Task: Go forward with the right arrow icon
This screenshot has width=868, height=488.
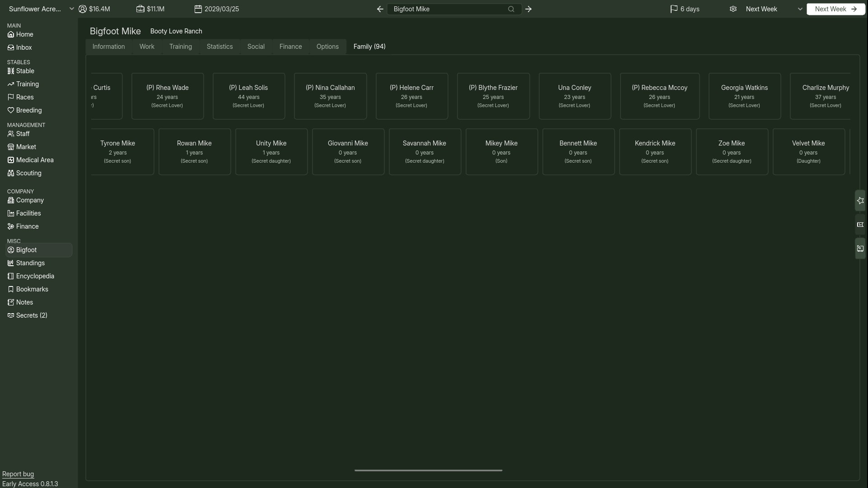Action: coord(528,9)
